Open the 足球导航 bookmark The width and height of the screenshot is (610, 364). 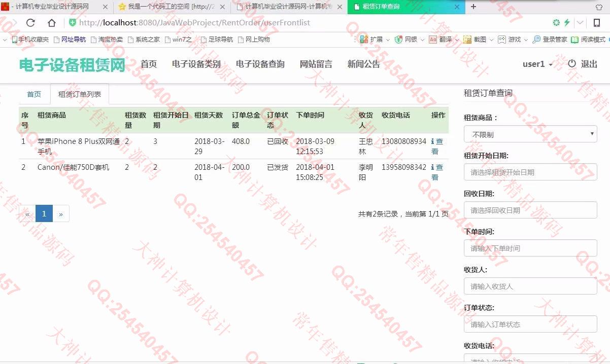pos(217,40)
